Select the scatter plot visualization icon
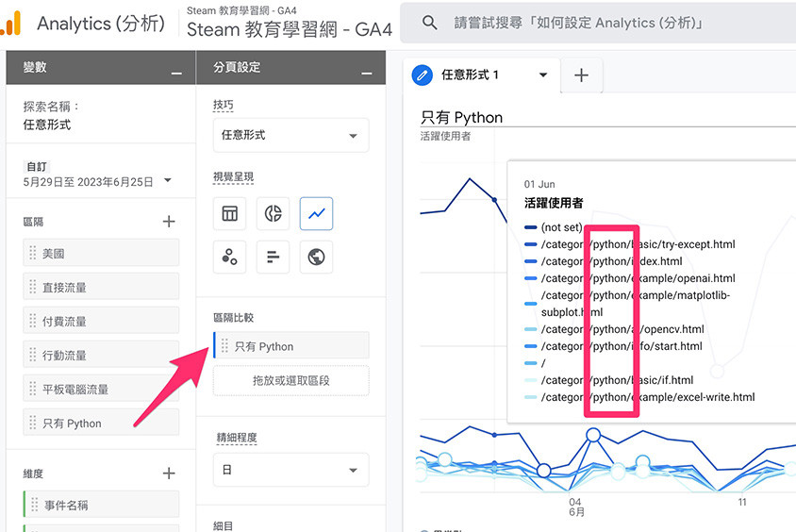The image size is (796, 532). [x=229, y=257]
